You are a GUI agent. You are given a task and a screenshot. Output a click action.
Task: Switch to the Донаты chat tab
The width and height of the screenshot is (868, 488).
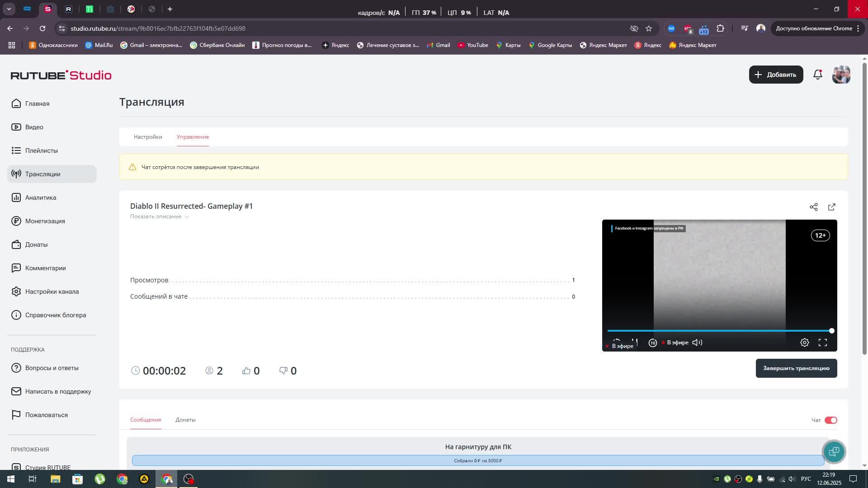[185, 420]
